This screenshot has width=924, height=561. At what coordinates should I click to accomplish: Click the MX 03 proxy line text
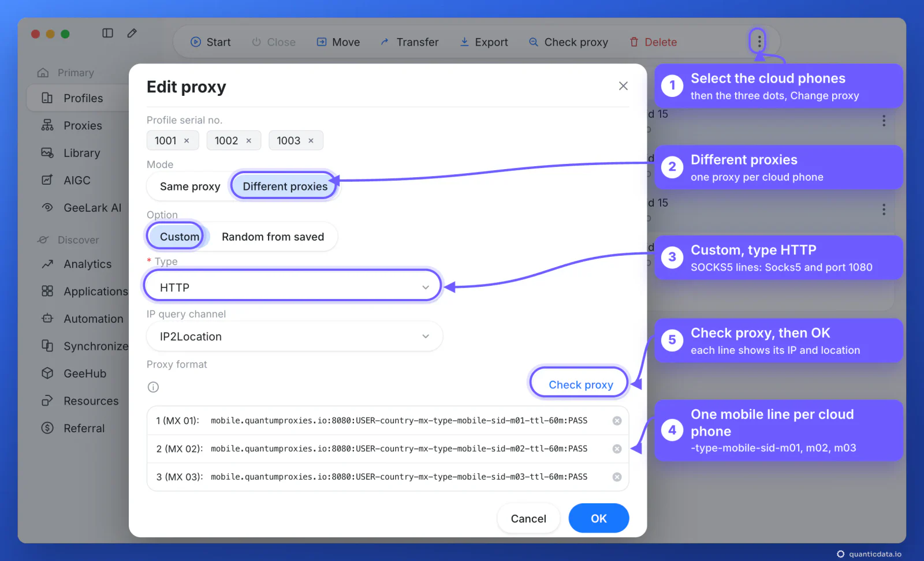coord(399,477)
